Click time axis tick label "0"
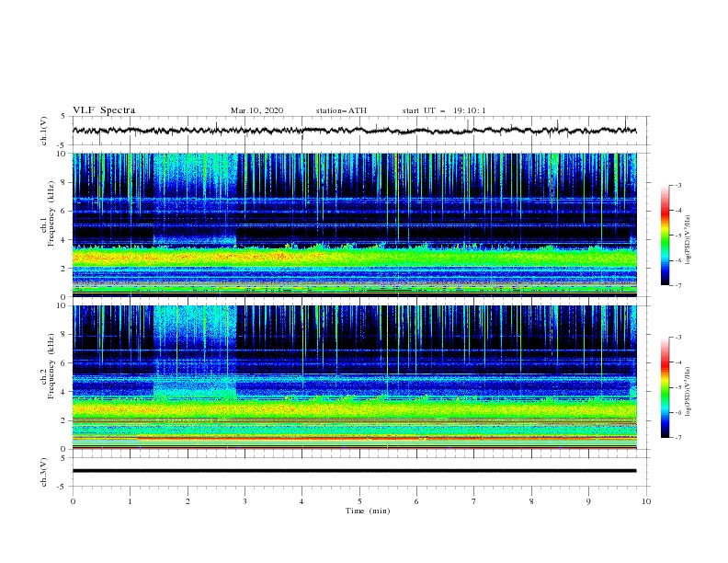728x563 pixels. pyautogui.click(x=73, y=501)
